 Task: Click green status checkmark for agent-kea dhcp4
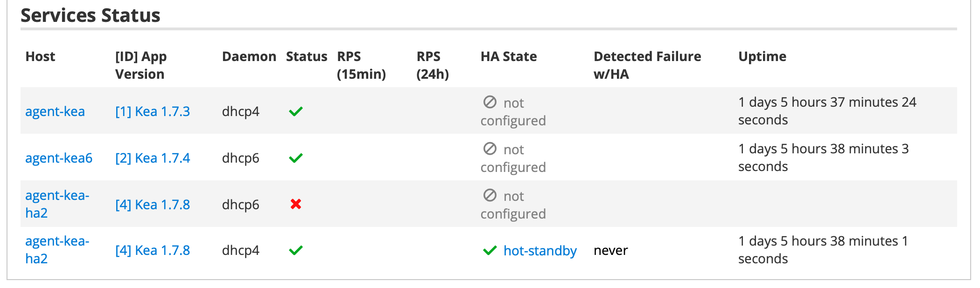click(x=296, y=111)
